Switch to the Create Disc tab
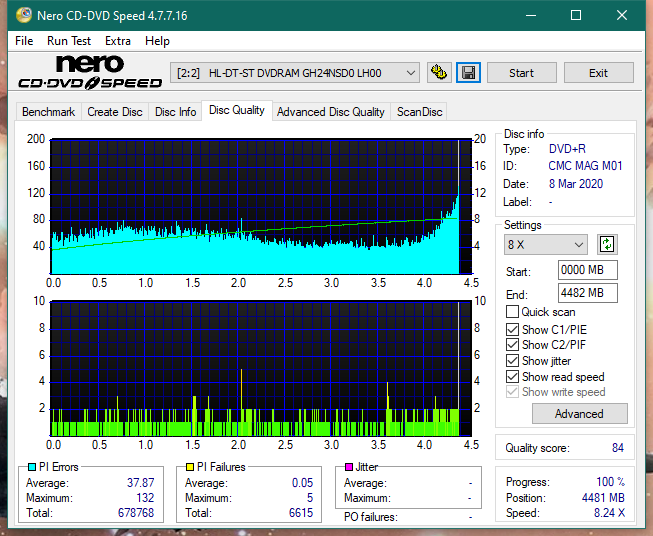This screenshot has width=653, height=536. [x=115, y=112]
